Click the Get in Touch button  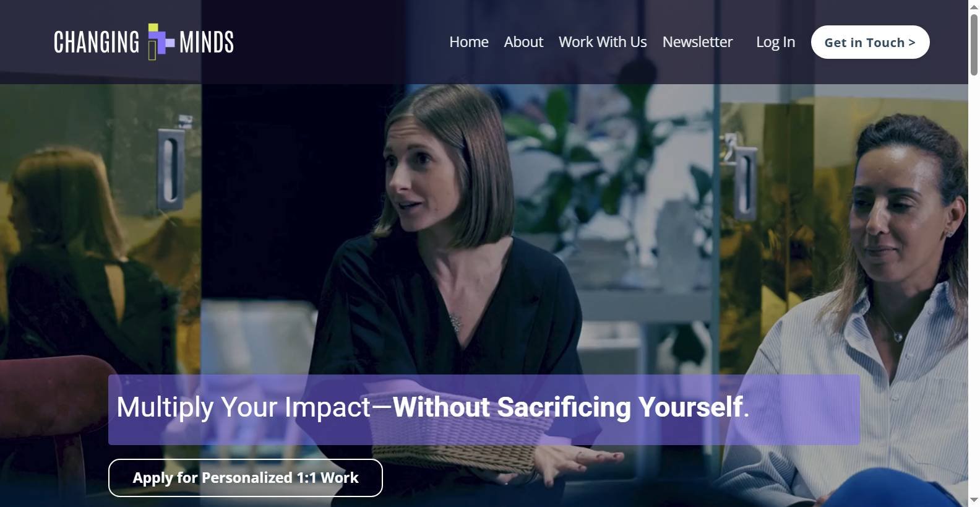[x=870, y=42]
